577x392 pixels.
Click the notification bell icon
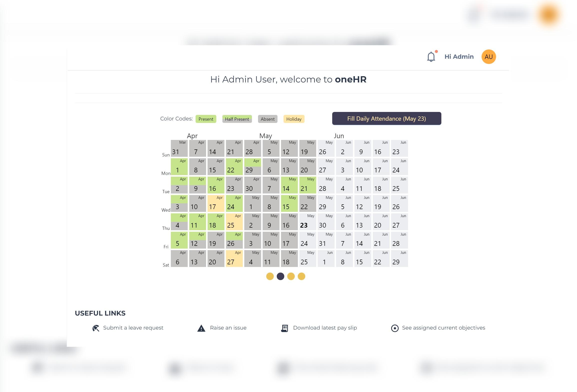[x=431, y=56]
